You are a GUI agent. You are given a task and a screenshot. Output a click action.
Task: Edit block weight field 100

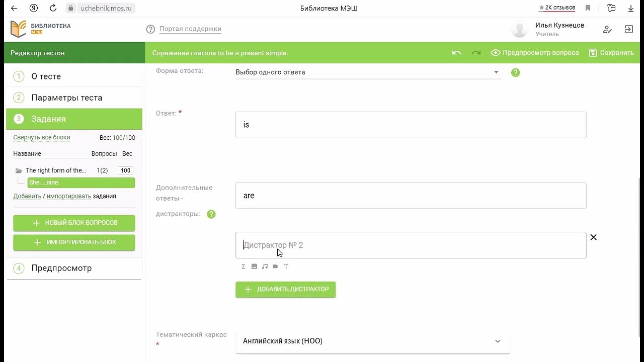click(x=125, y=170)
